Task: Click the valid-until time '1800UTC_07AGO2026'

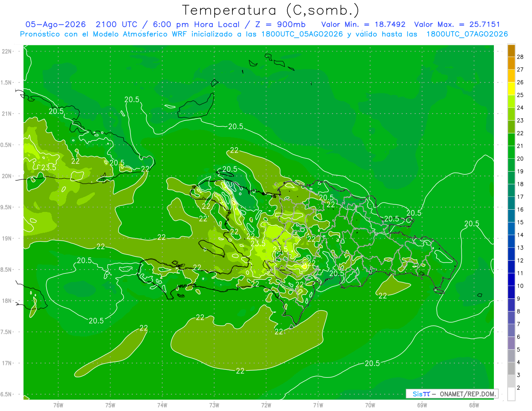Action: coord(467,34)
